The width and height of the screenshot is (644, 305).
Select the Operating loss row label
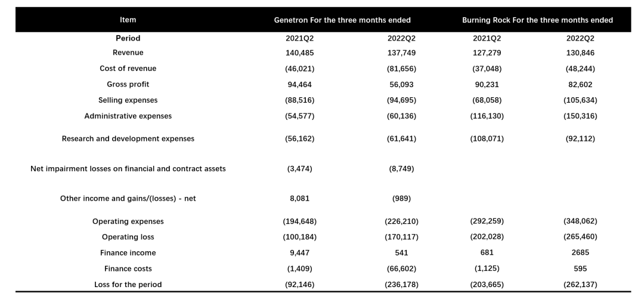pos(128,237)
